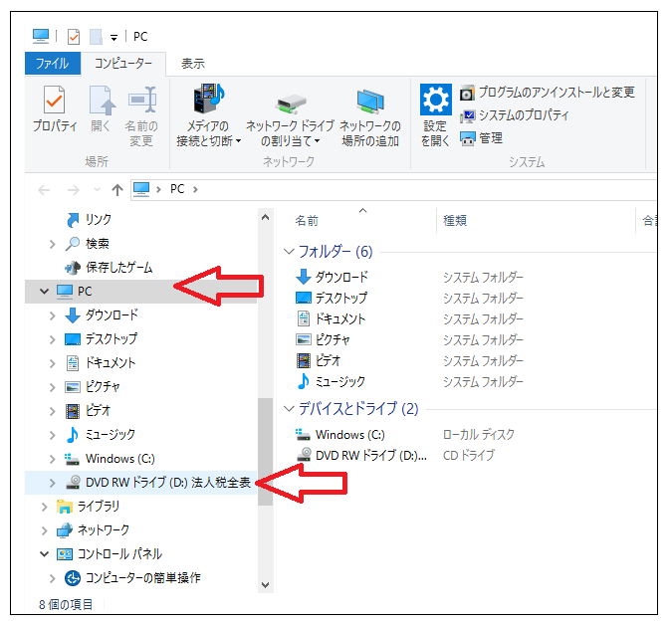Click the address bar showing PC
Viewport: 672px width, 626px height.
click(398, 189)
